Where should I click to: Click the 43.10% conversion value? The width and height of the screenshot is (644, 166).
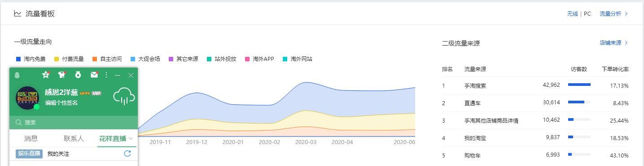(619, 156)
